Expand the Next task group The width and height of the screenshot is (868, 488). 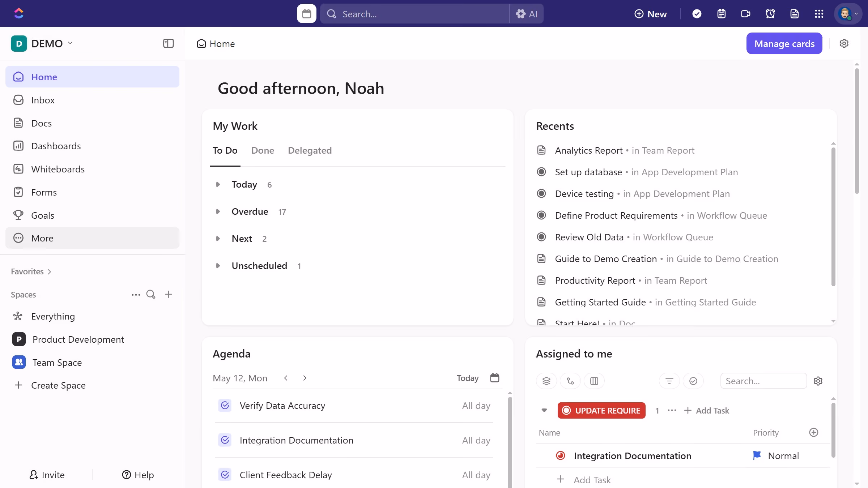[218, 239]
